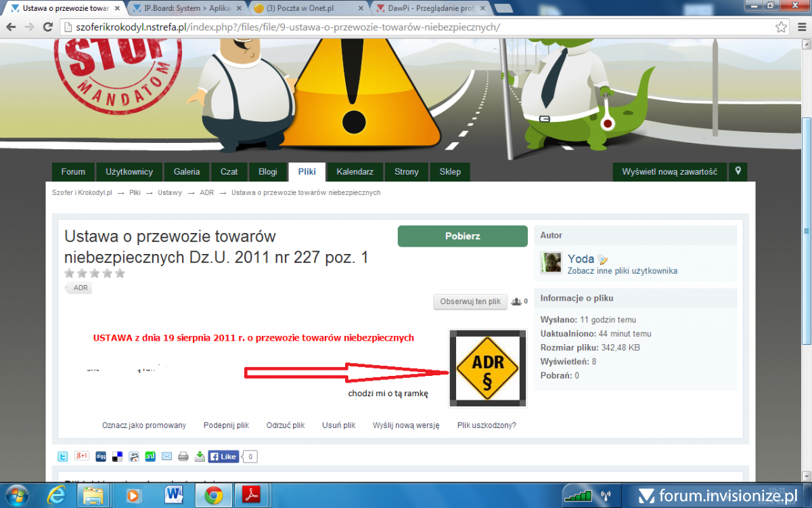The image size is (812, 508).
Task: Click the ADR sign thumbnail image
Action: click(487, 369)
